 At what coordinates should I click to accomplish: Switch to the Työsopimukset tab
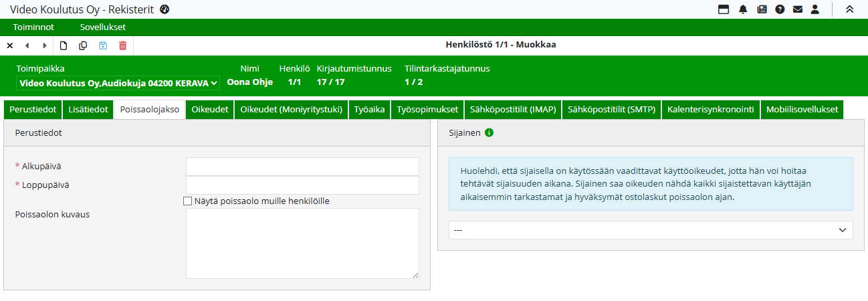point(427,110)
